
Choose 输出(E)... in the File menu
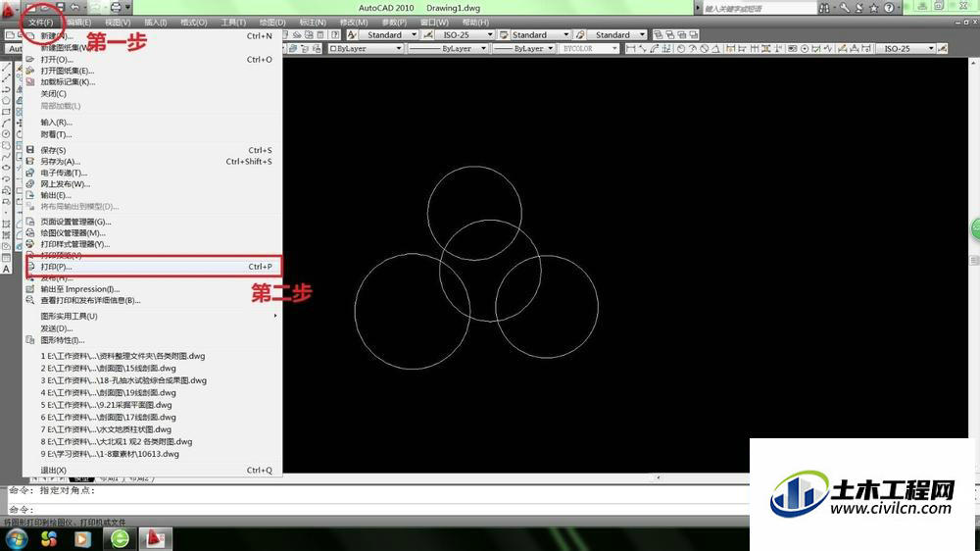pyautogui.click(x=153, y=196)
